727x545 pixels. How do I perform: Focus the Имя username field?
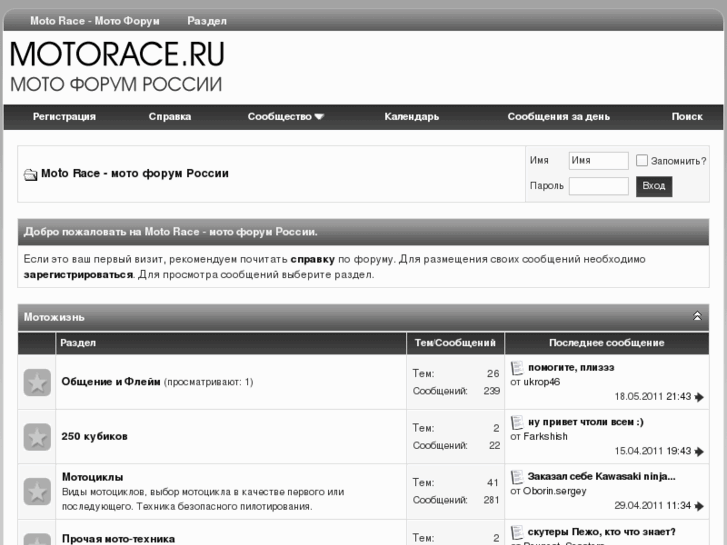[x=599, y=161]
